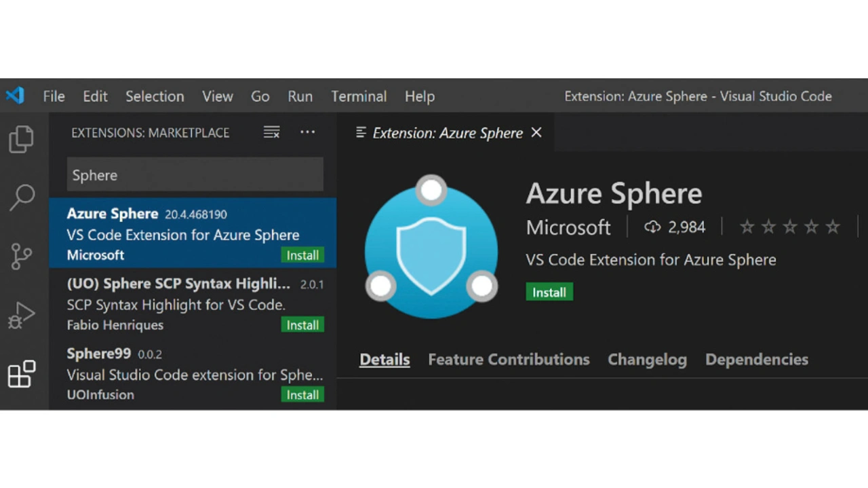Click the five-star rating for Azure Sphere
Viewport: 868px width, 488px height.
(x=790, y=227)
